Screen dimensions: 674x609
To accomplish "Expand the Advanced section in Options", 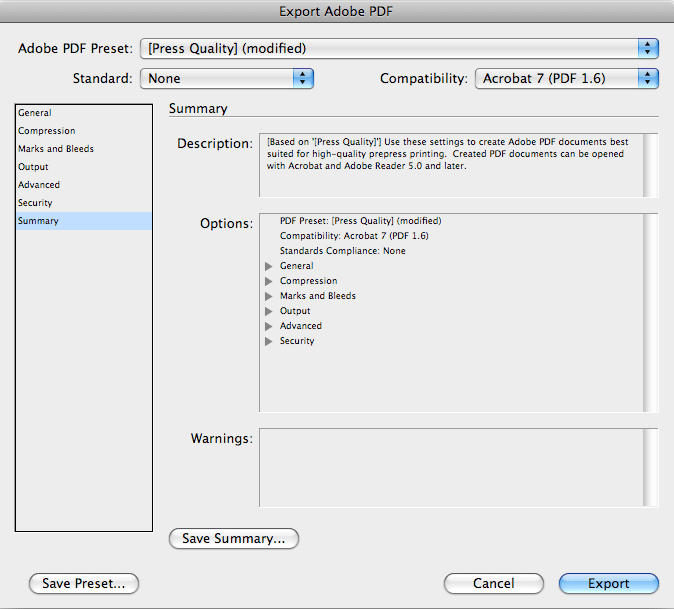I will click(269, 326).
